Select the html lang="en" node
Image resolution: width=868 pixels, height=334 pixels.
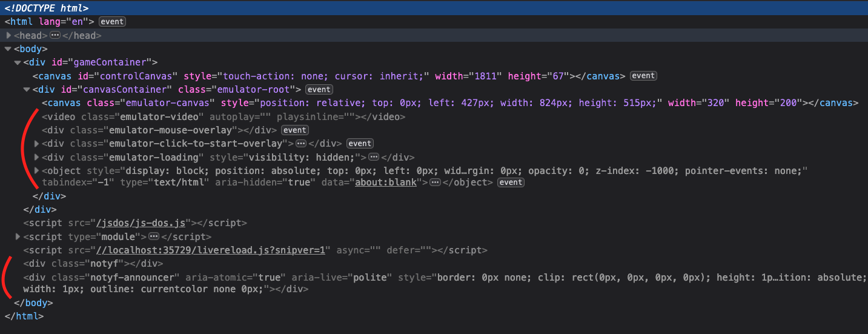pyautogui.click(x=50, y=22)
